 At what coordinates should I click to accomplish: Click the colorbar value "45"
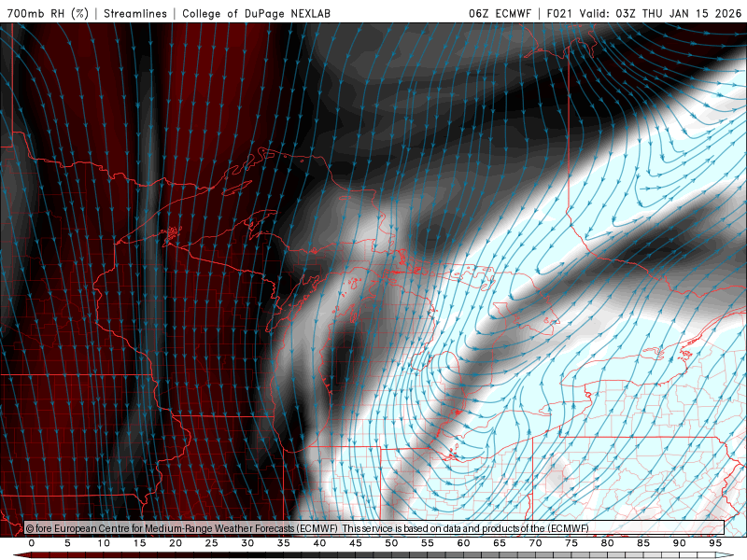pos(356,543)
